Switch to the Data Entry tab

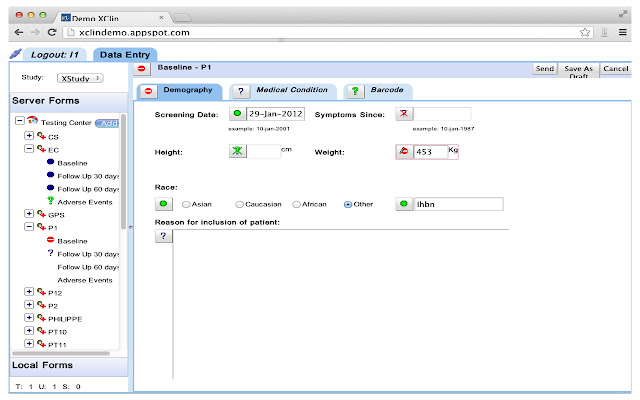pyautogui.click(x=125, y=55)
